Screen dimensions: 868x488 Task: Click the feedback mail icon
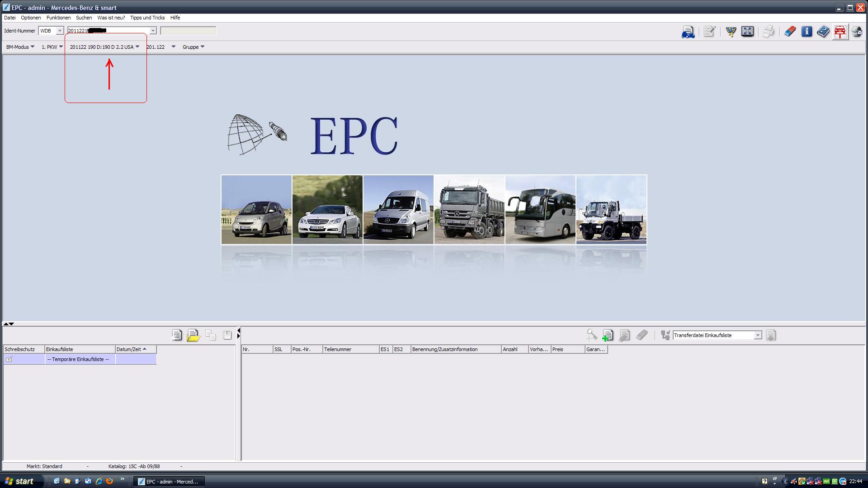tap(857, 32)
